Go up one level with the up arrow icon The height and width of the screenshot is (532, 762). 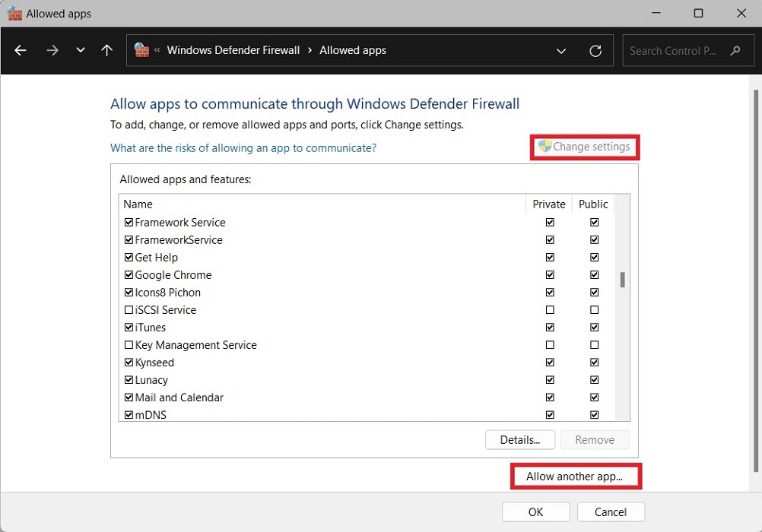(106, 50)
